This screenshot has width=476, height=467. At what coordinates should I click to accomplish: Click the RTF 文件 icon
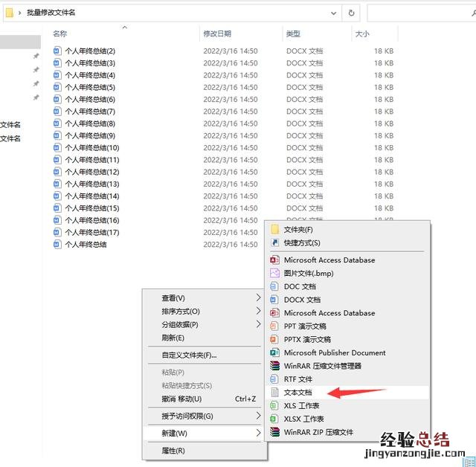(x=274, y=379)
